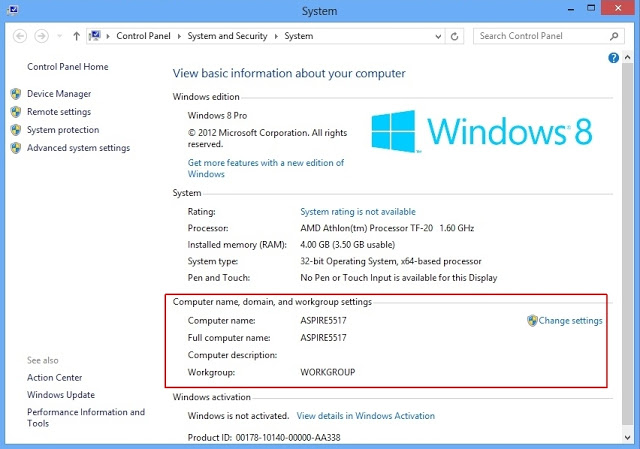Click shield icon beside System protection
The height and width of the screenshot is (449, 640).
(x=16, y=130)
